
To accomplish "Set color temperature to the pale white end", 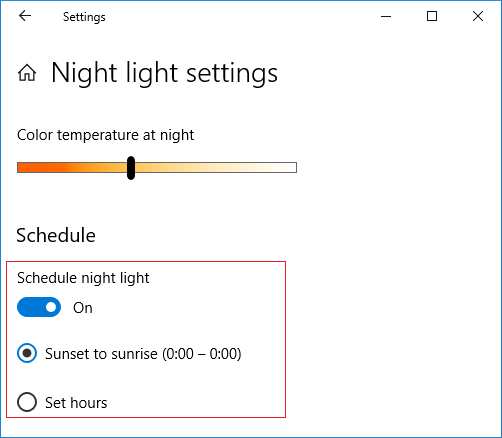I will (291, 168).
